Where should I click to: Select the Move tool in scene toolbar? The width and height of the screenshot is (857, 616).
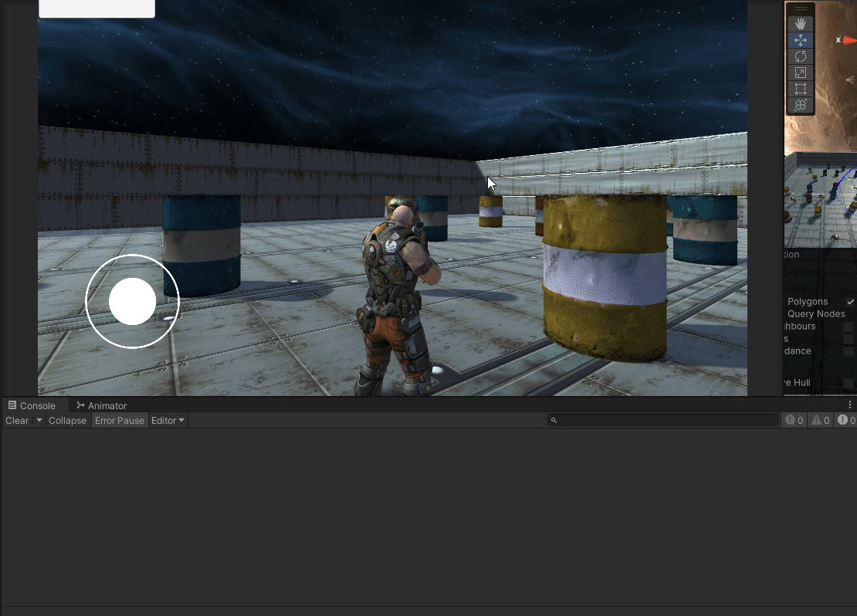pos(800,40)
